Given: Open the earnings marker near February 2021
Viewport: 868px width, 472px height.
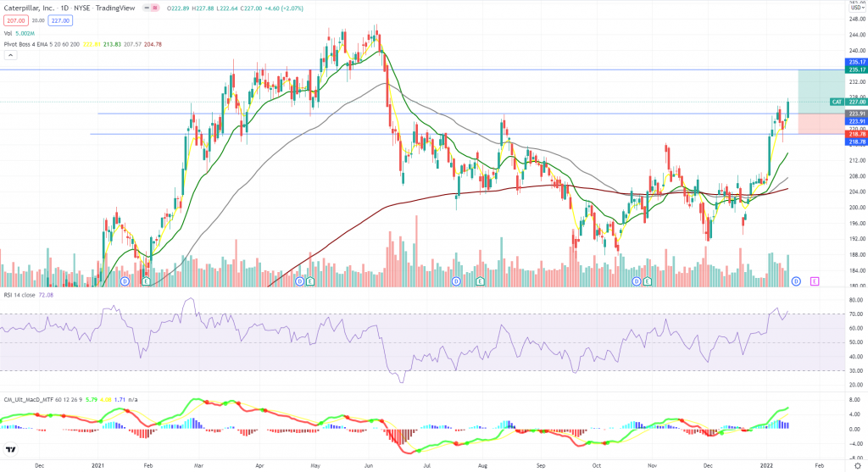Looking at the screenshot, I should click(x=146, y=281).
